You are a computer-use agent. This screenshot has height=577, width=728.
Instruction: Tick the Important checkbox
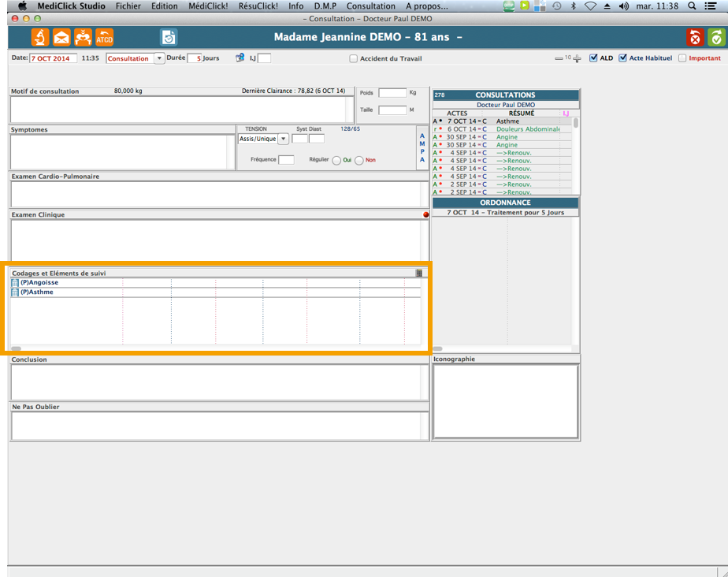pyautogui.click(x=682, y=58)
